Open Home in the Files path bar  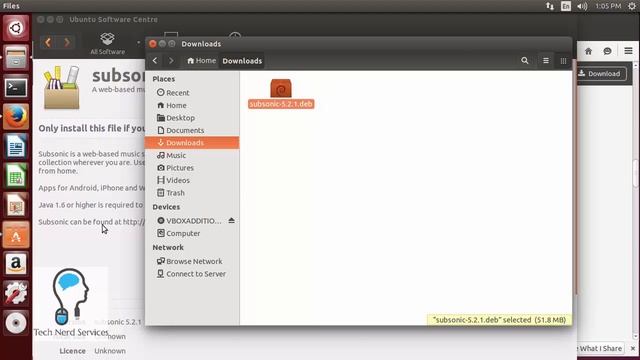(201, 61)
